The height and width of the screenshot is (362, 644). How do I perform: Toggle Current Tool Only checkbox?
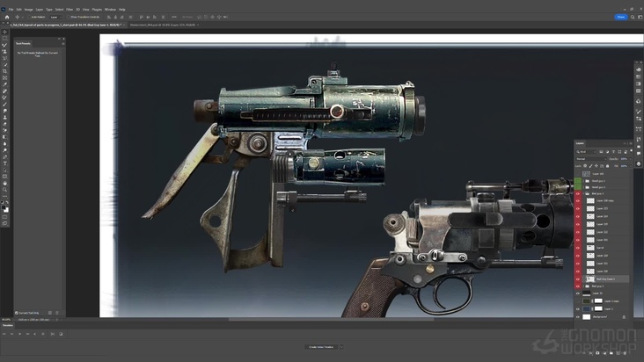tap(17, 313)
